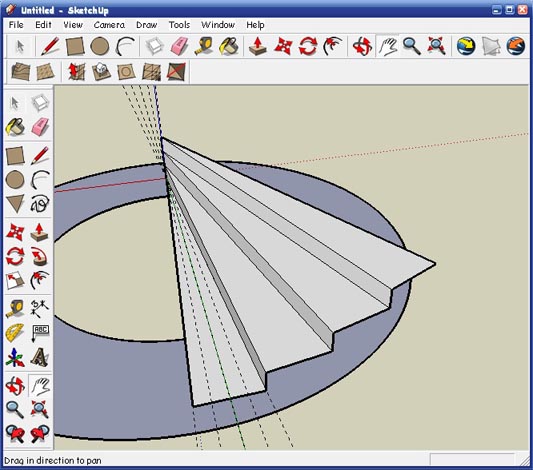
Task: Click the Toggle Terrain icon
Action: (491, 46)
